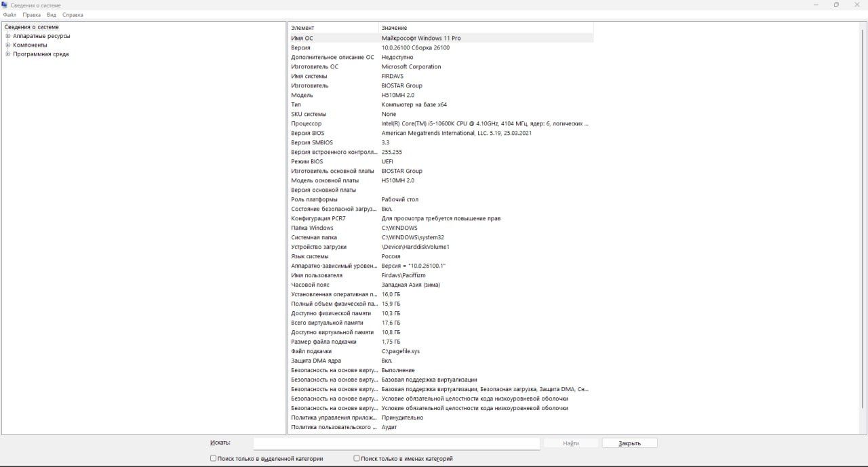Select the Версия BIOS row label

(x=308, y=133)
